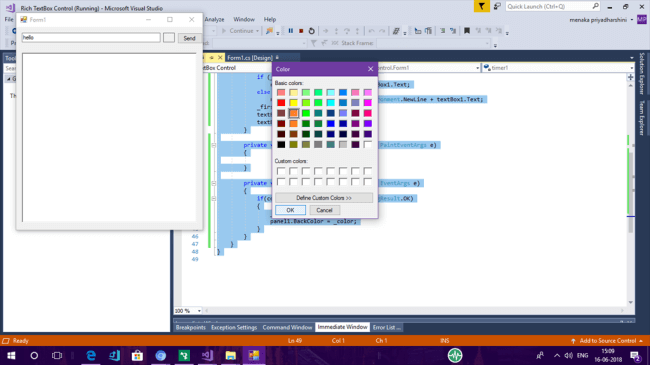650x365 pixels.
Task: Open Task View on the taskbar
Action: [57, 355]
